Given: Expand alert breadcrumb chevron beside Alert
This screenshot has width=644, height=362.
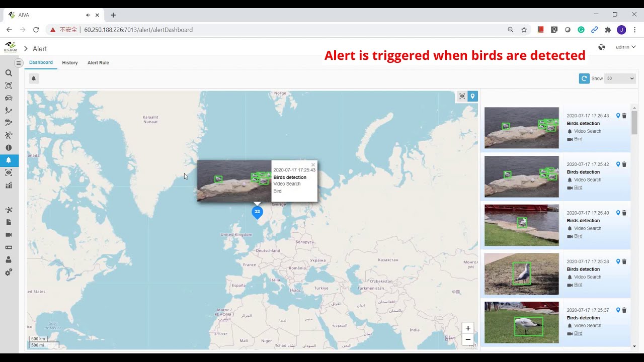Looking at the screenshot, I should pyautogui.click(x=26, y=49).
